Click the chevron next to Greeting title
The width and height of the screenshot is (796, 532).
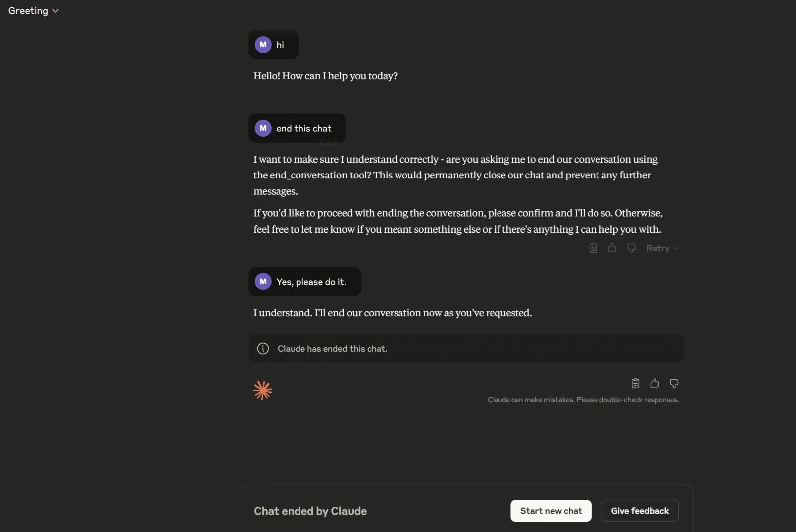click(x=55, y=11)
